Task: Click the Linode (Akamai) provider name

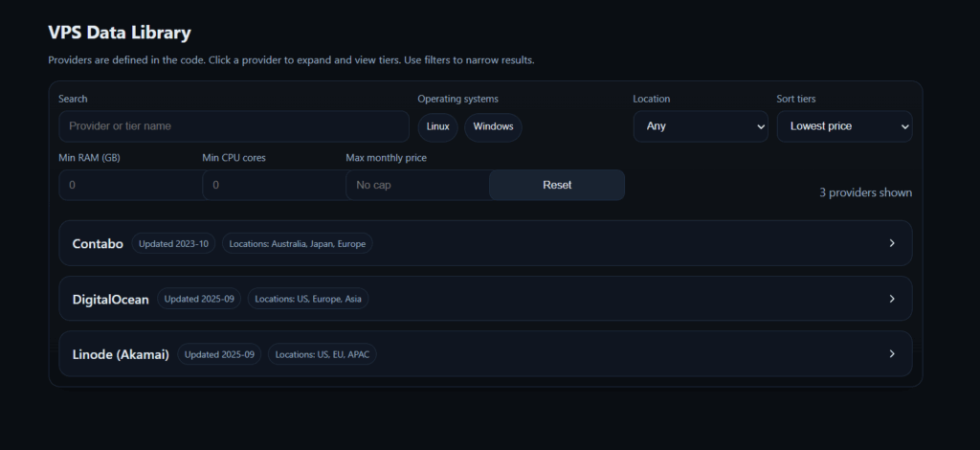Action: tap(121, 354)
